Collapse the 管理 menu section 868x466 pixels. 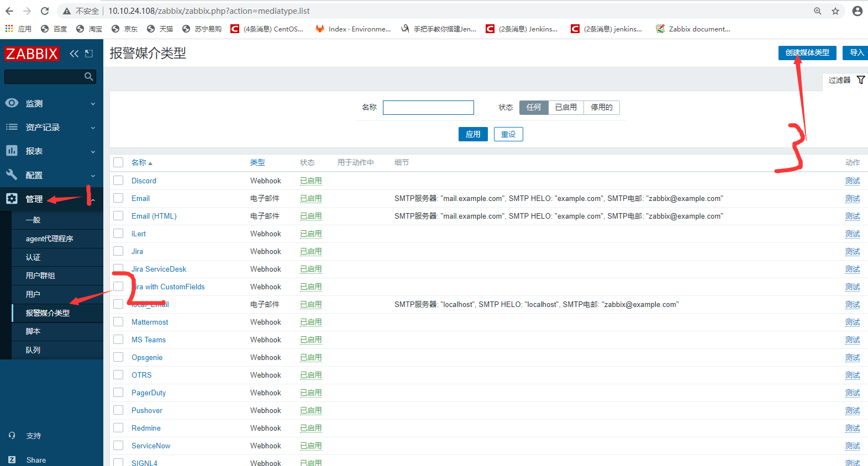click(52, 199)
